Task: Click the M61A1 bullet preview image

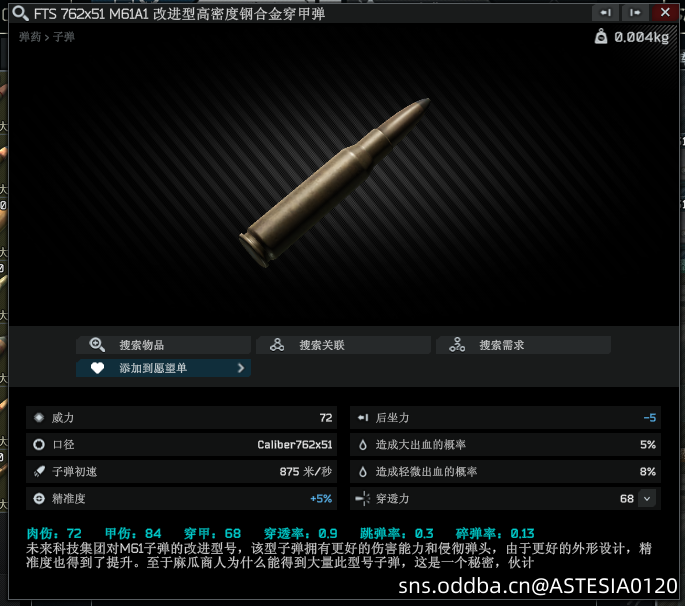Action: click(x=335, y=183)
